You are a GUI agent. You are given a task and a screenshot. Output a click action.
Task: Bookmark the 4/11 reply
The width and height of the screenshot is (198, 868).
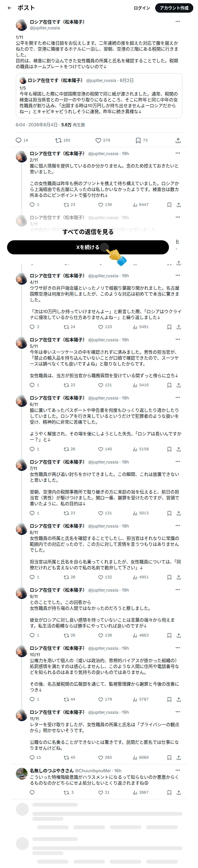(x=169, y=327)
